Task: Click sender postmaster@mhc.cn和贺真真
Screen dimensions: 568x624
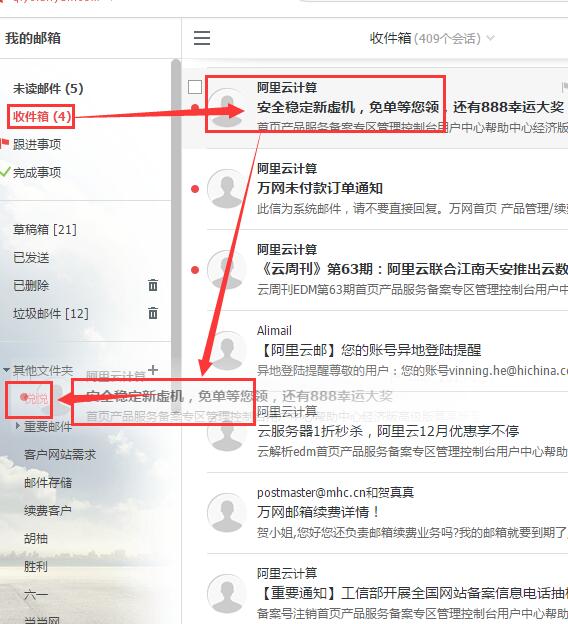Action: 335,493
